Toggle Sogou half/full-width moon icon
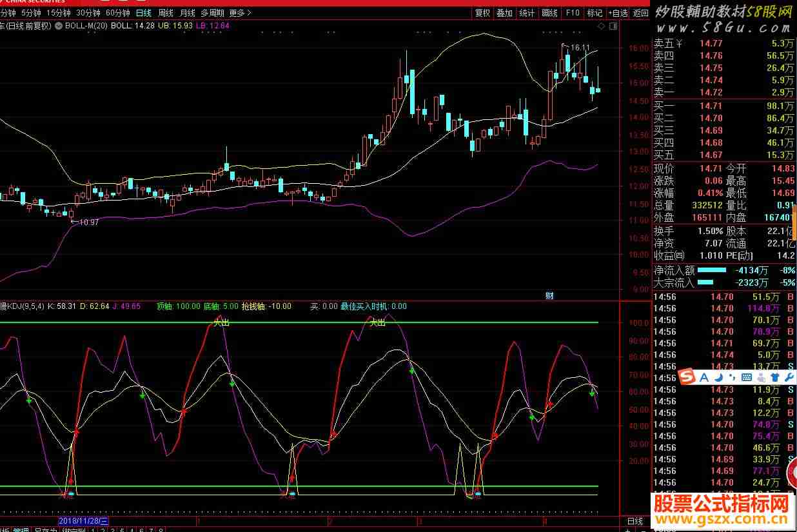Viewport: 797px width, 532px height. point(720,377)
